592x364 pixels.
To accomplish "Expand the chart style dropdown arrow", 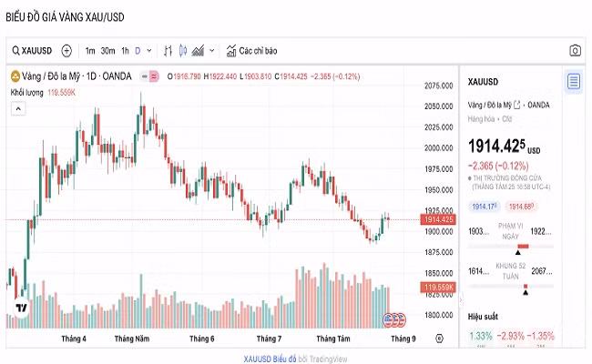I will coord(212,51).
